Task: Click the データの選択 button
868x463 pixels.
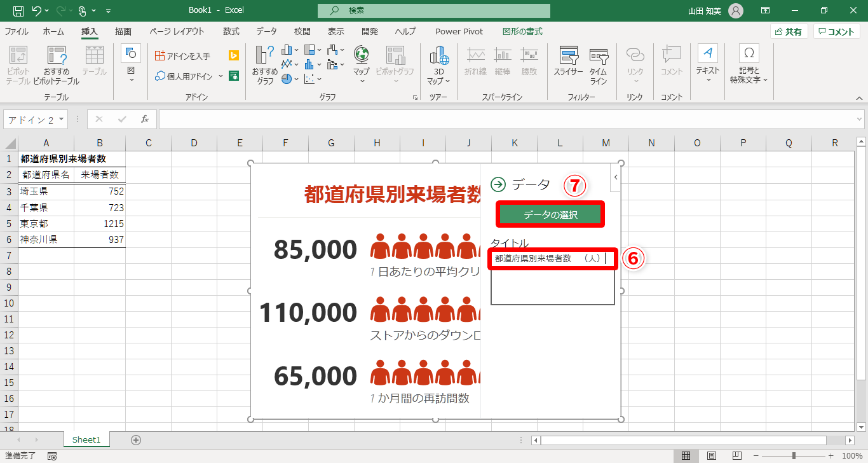Action: click(550, 215)
